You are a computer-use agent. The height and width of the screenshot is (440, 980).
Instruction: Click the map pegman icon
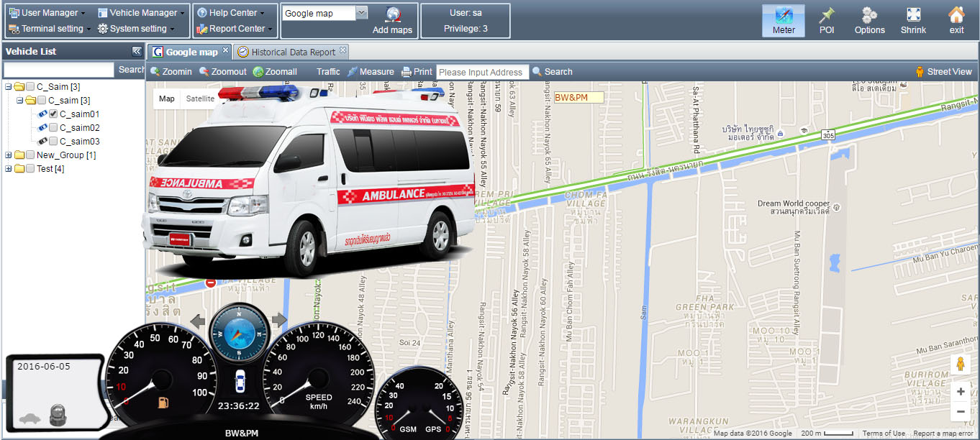pyautogui.click(x=961, y=365)
